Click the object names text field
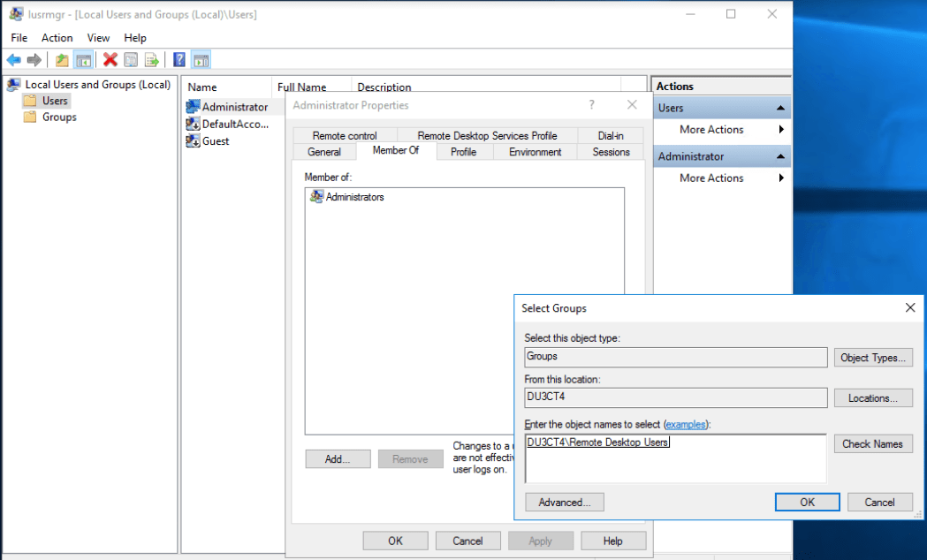The height and width of the screenshot is (560, 927). tap(675, 458)
